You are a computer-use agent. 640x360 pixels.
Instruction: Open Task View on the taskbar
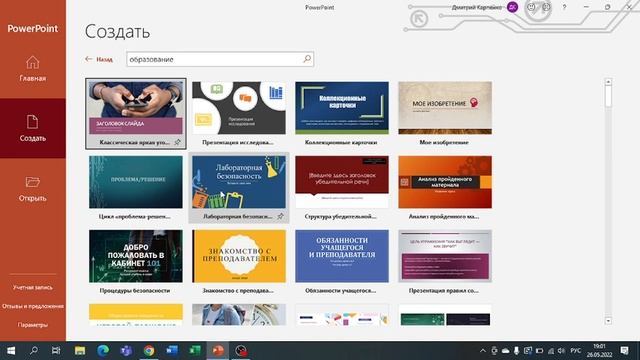coord(56,351)
